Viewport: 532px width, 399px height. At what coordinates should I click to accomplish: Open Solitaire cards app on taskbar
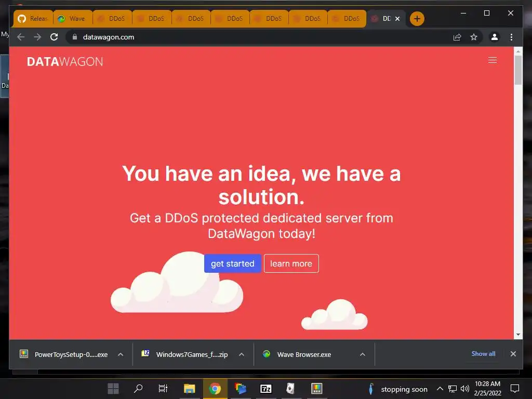pos(290,388)
